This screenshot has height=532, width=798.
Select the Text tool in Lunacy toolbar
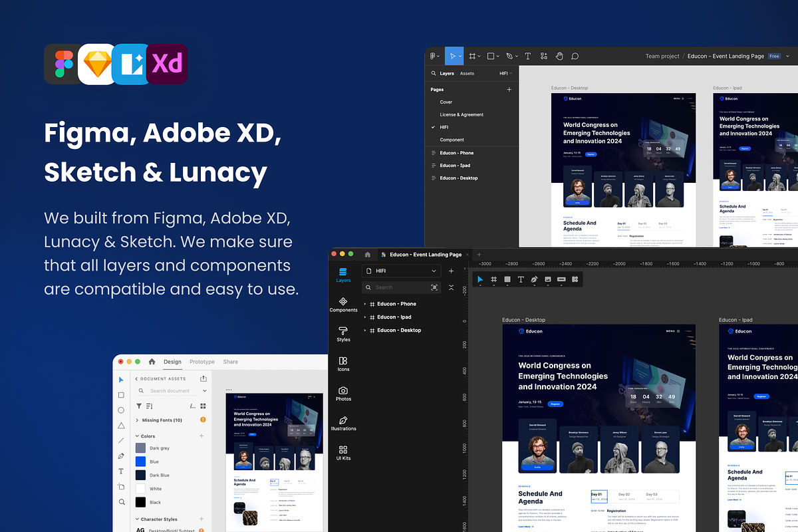[x=521, y=279]
